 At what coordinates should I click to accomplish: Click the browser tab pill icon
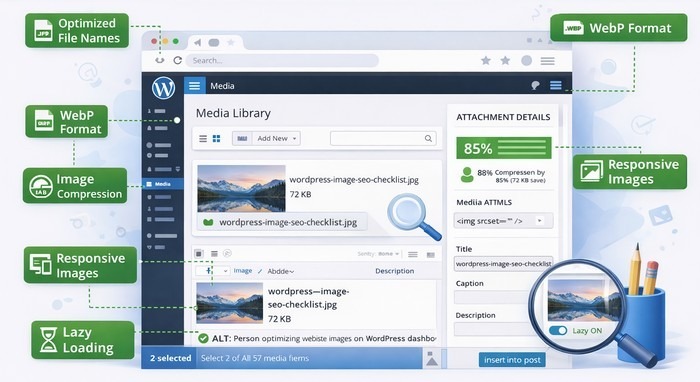pyautogui.click(x=214, y=43)
